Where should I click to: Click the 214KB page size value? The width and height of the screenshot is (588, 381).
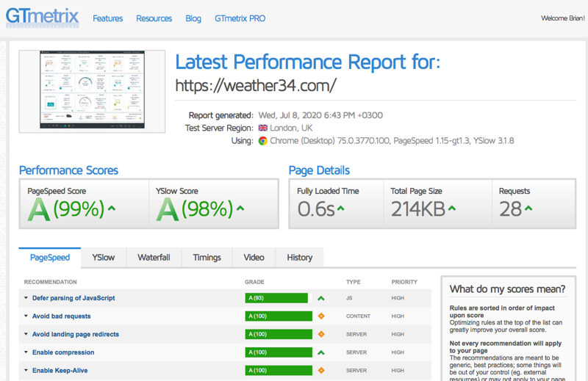pyautogui.click(x=418, y=208)
